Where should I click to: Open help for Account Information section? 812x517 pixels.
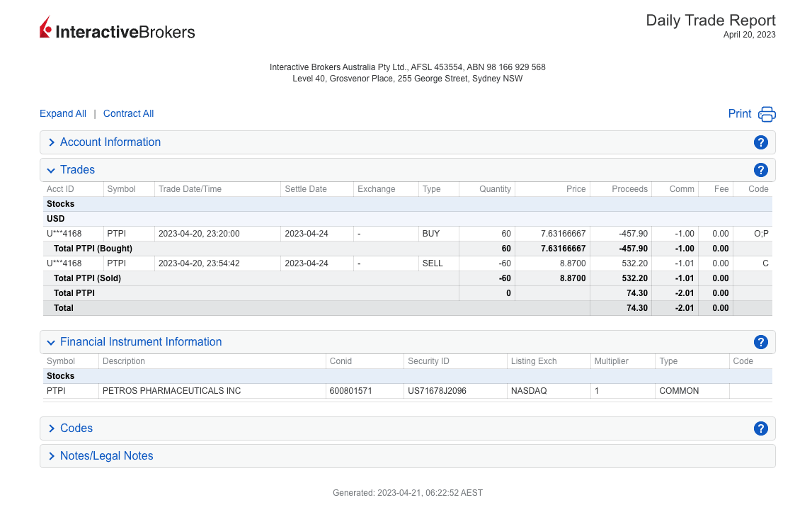coord(761,142)
